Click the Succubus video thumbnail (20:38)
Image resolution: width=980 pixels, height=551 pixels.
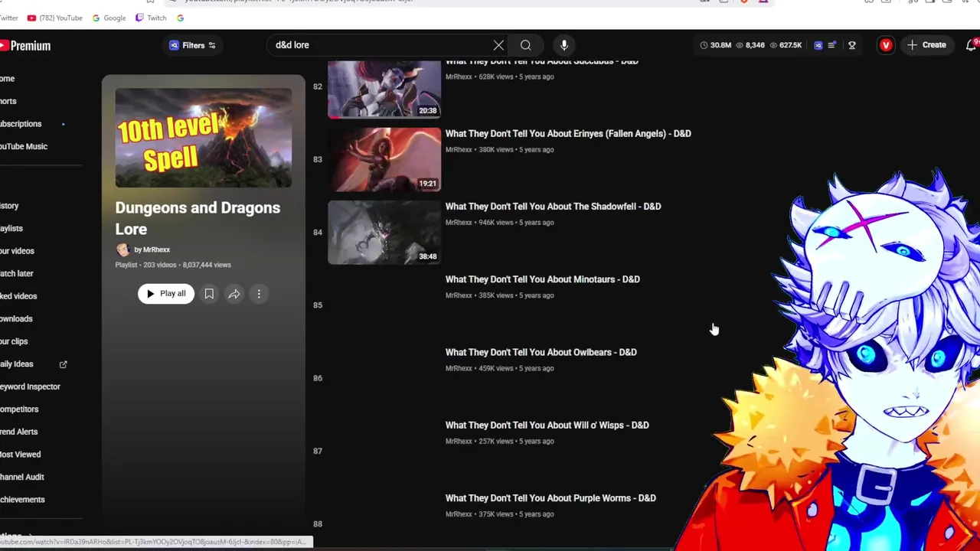tap(384, 89)
